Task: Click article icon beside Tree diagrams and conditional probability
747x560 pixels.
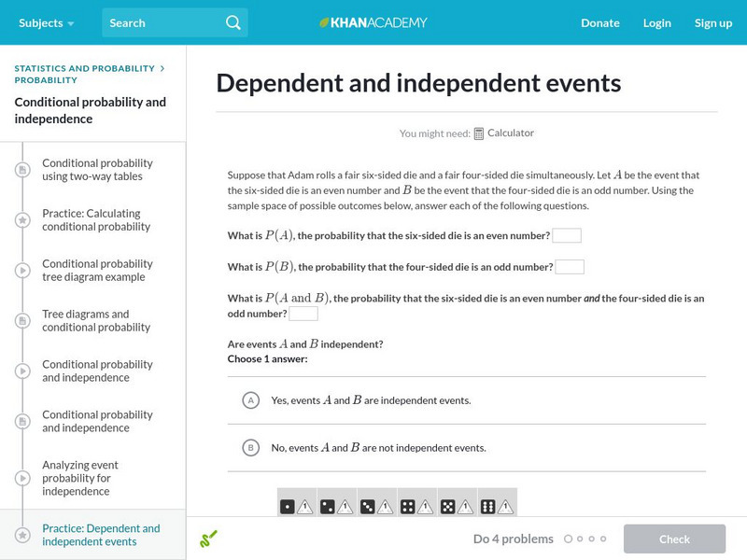Action: (22, 320)
